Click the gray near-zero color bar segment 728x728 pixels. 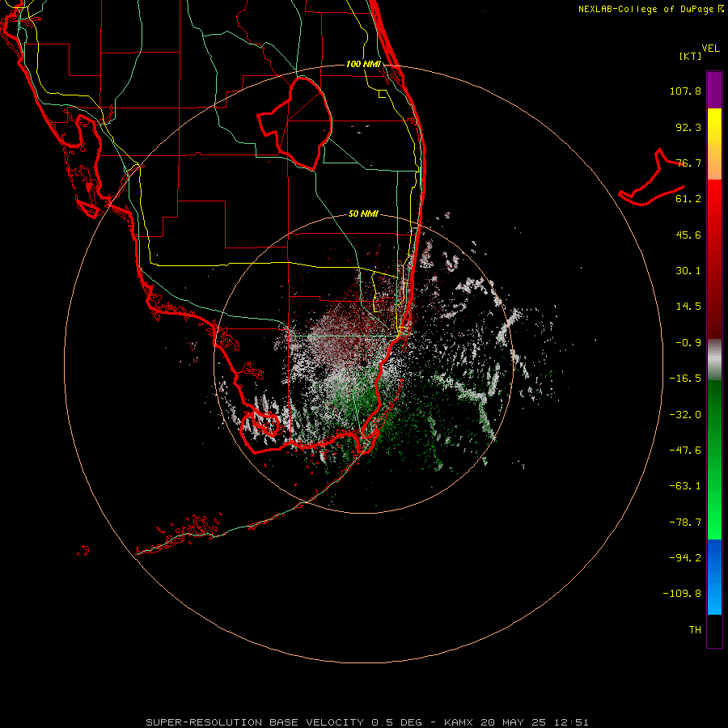point(714,360)
